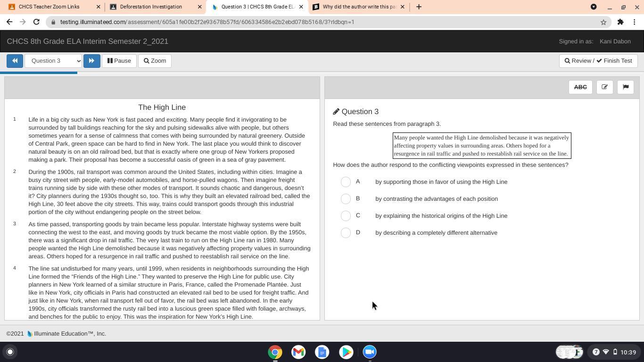This screenshot has height=362, width=644.
Task: Open the browser extensions puzzle icon
Action: [x=620, y=22]
